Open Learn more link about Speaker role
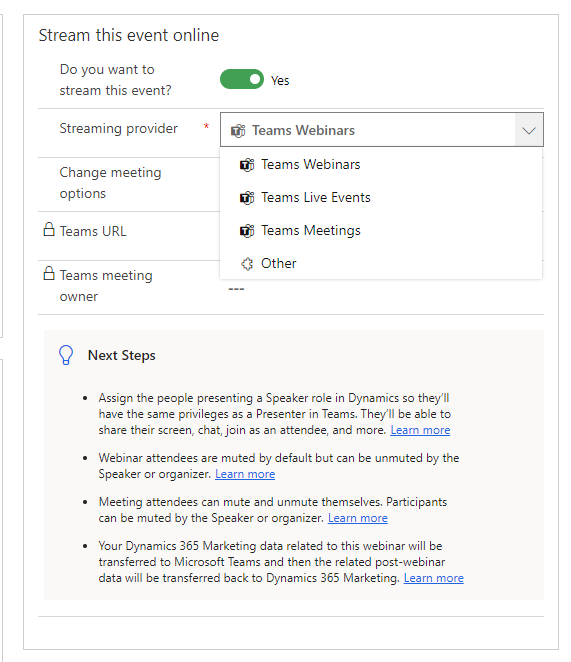Screen dimensions: 571x662 click(x=420, y=430)
